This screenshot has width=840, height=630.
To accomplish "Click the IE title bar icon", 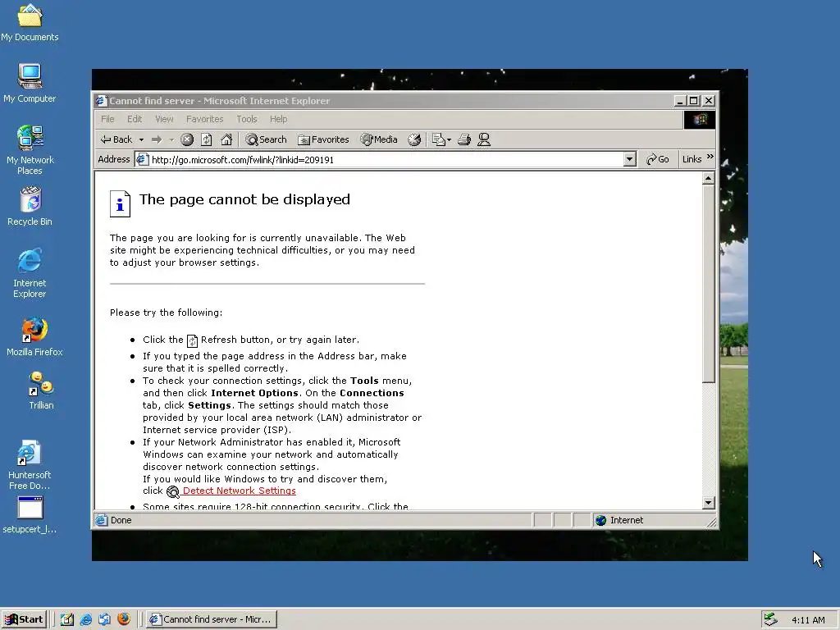I will (x=101, y=101).
